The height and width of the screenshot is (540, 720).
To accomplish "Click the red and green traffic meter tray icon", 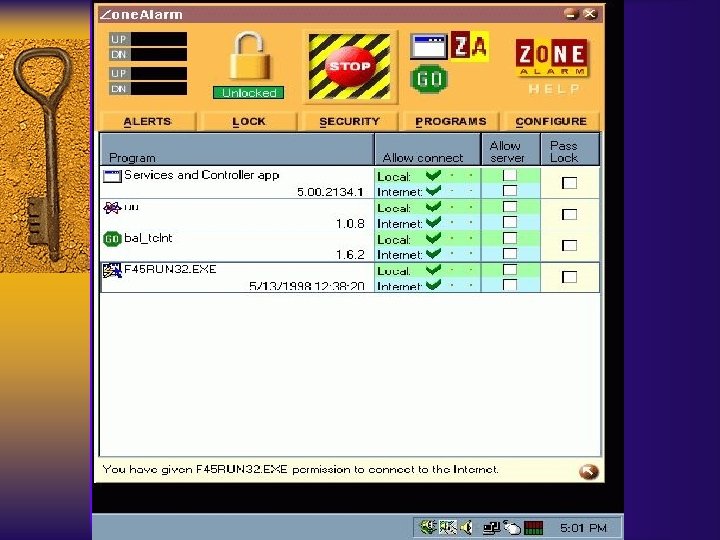I will pyautogui.click(x=533, y=528).
